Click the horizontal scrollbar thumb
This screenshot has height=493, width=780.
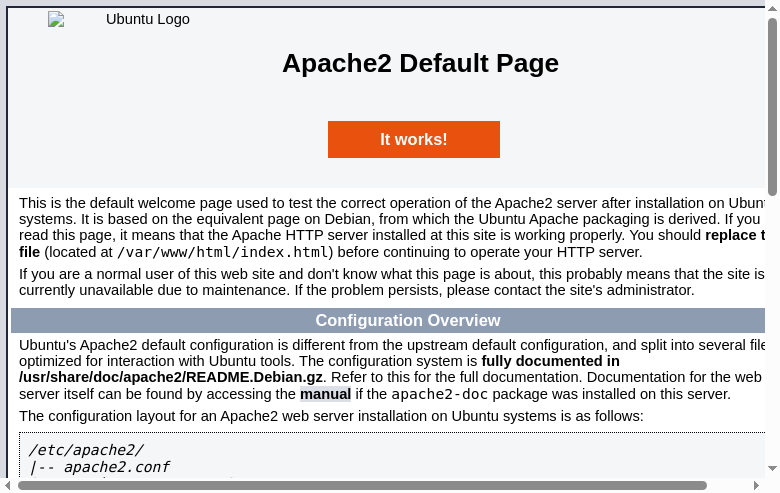362,485
